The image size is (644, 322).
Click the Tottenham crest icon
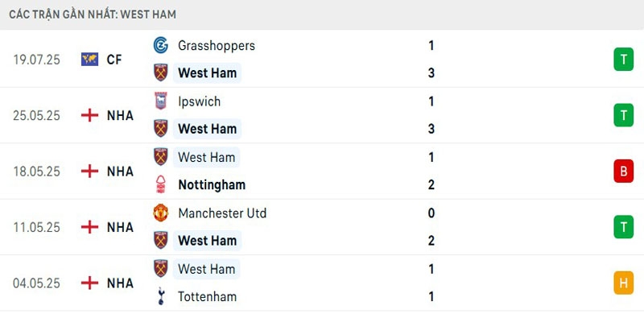tap(161, 296)
